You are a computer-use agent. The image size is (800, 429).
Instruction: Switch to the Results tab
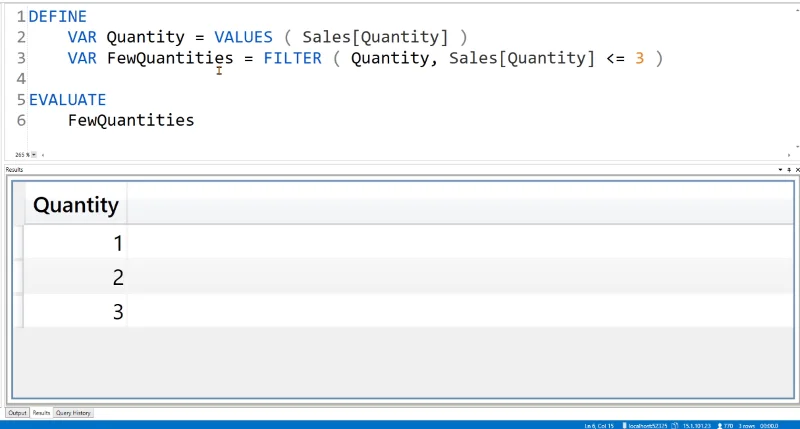(x=41, y=413)
